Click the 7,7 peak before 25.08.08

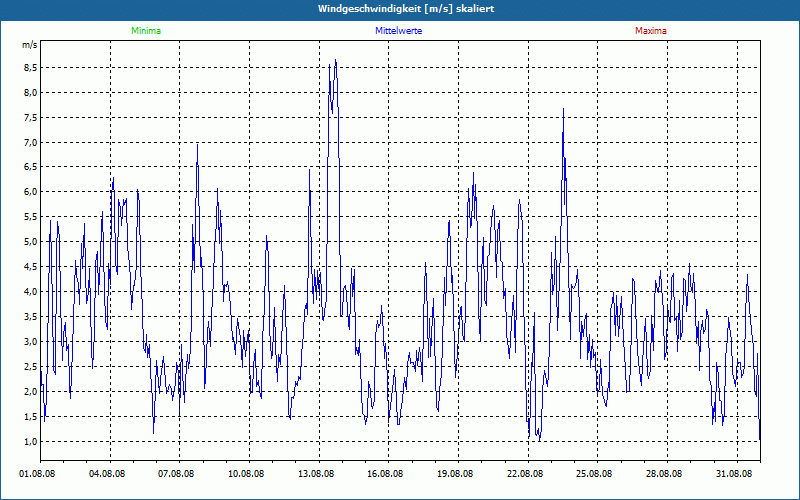(563, 109)
